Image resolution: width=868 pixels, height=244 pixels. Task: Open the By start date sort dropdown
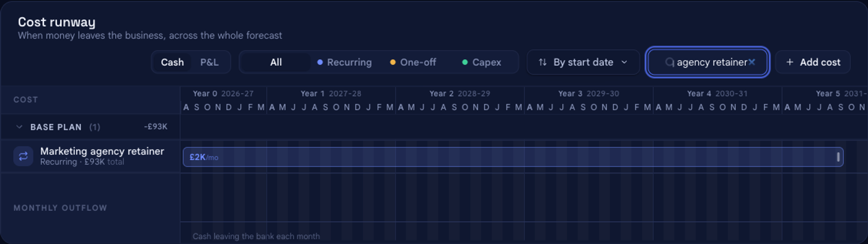(583, 62)
